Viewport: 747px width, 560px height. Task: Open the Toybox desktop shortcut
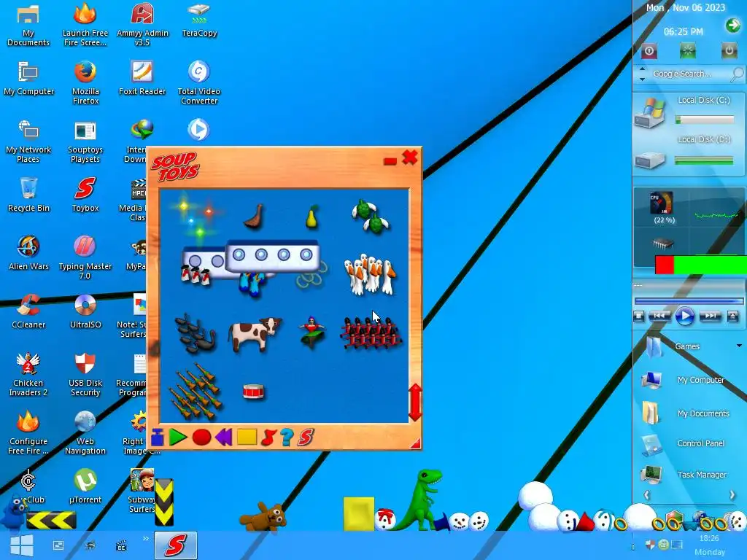tap(85, 195)
